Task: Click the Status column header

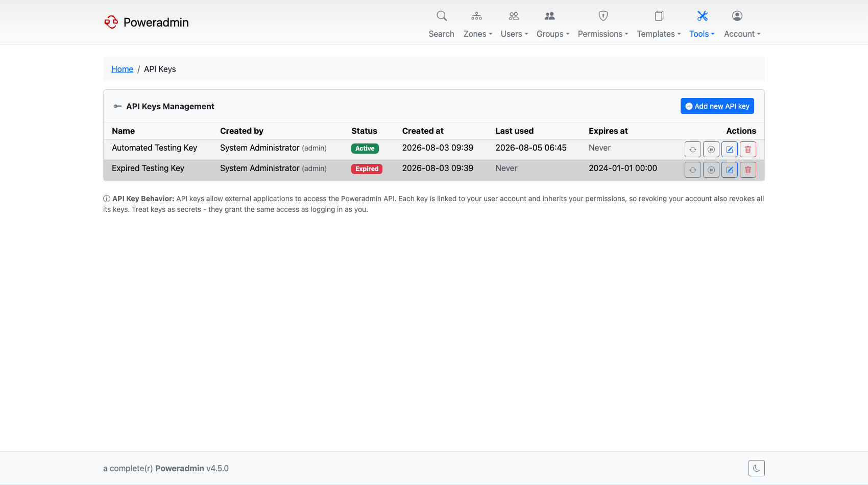Action: [x=364, y=131]
